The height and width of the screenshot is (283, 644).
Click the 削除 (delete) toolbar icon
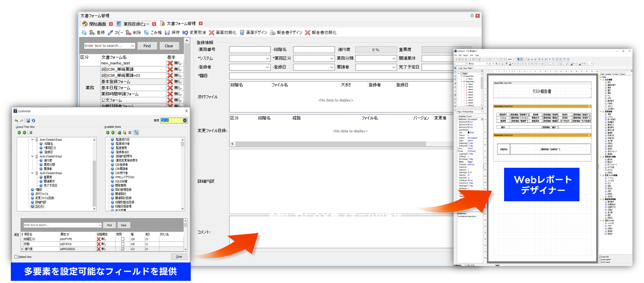[x=128, y=33]
